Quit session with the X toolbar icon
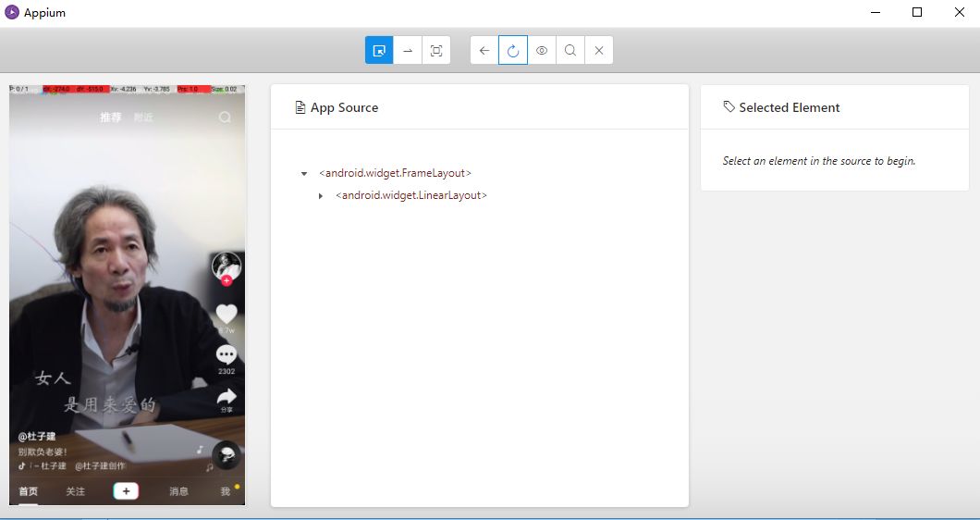The height and width of the screenshot is (520, 980). pyautogui.click(x=599, y=50)
